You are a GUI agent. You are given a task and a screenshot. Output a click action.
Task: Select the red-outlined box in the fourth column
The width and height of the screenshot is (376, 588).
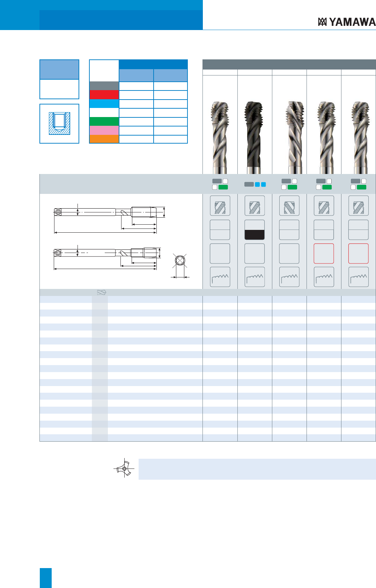tap(324, 253)
